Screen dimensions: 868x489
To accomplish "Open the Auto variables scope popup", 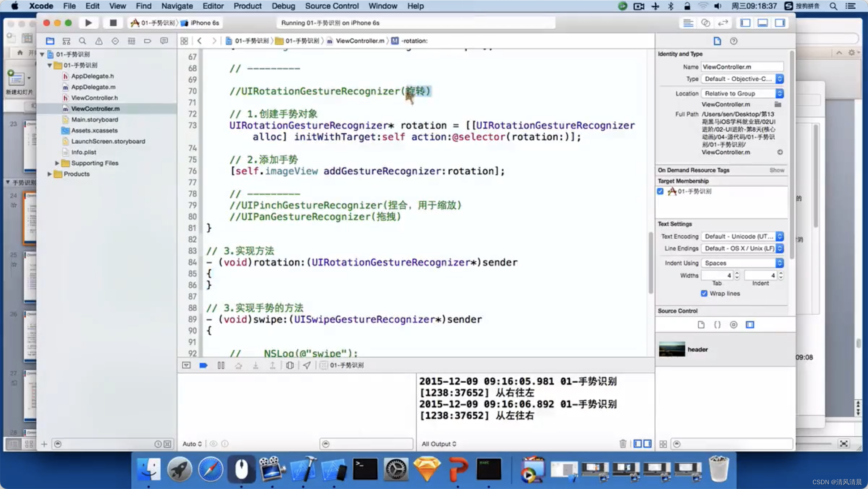I will [192, 444].
